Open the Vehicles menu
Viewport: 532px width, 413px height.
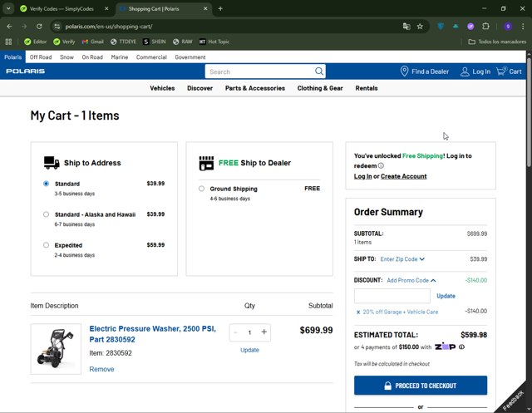162,88
